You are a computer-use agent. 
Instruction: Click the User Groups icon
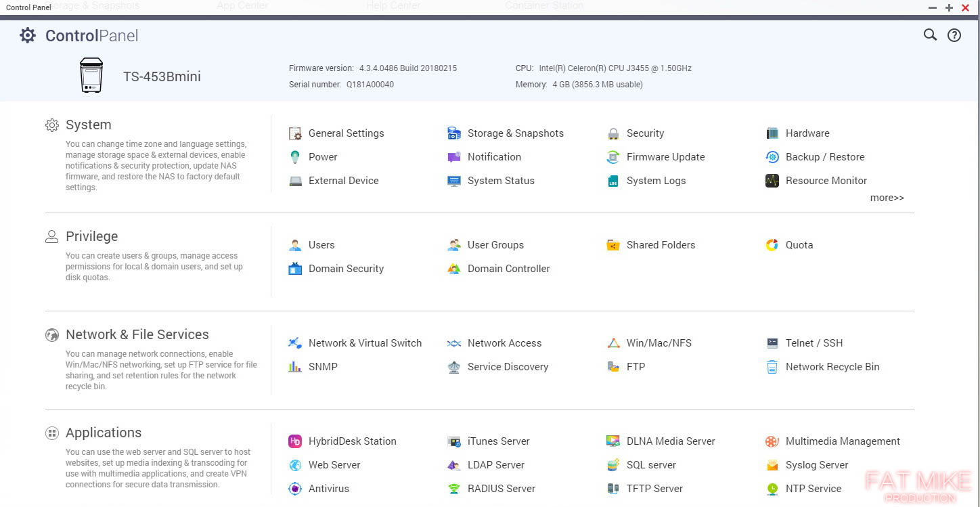tap(454, 245)
